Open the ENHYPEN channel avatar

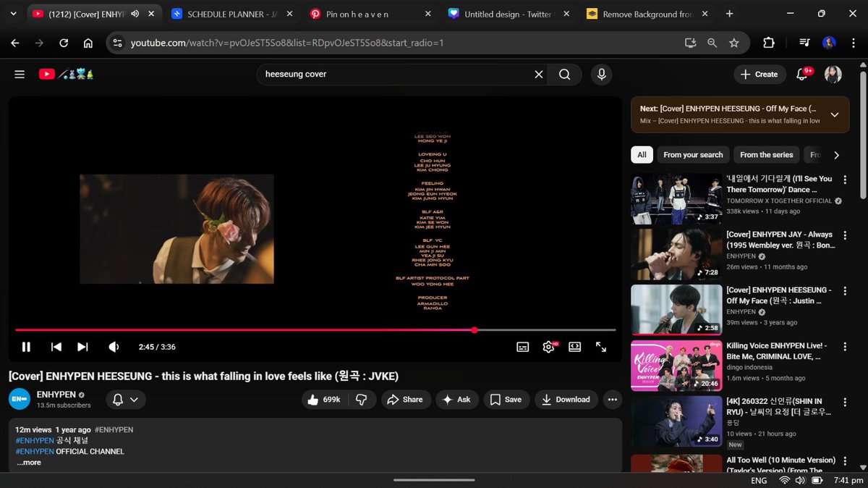[x=20, y=400]
